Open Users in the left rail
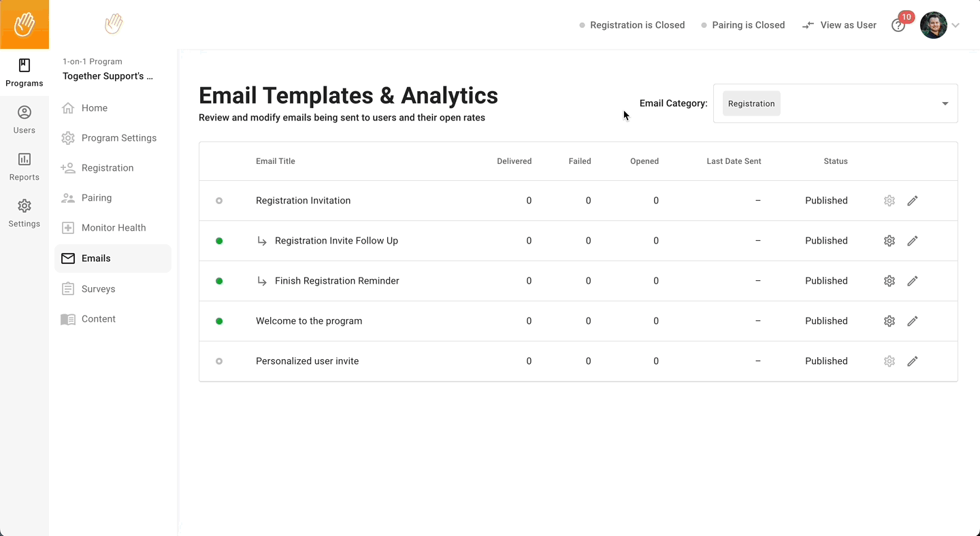The height and width of the screenshot is (536, 980). coord(24,120)
